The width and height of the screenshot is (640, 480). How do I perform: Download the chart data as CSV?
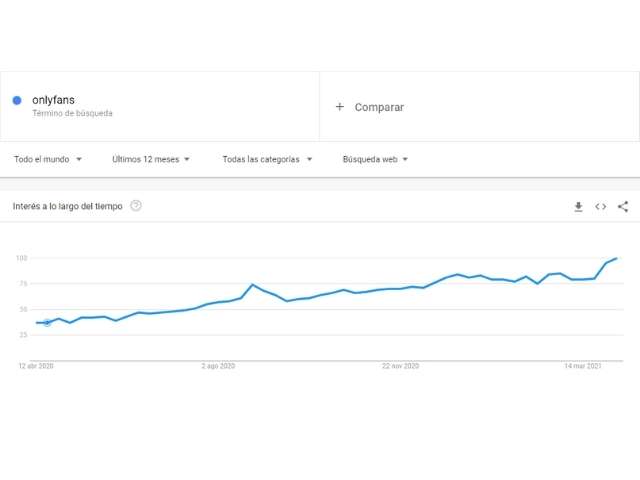[x=578, y=207]
